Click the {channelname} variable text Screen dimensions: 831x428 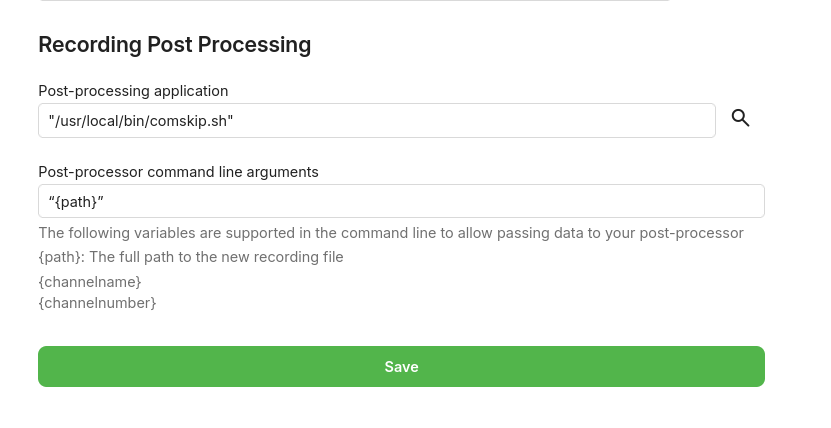tap(90, 282)
